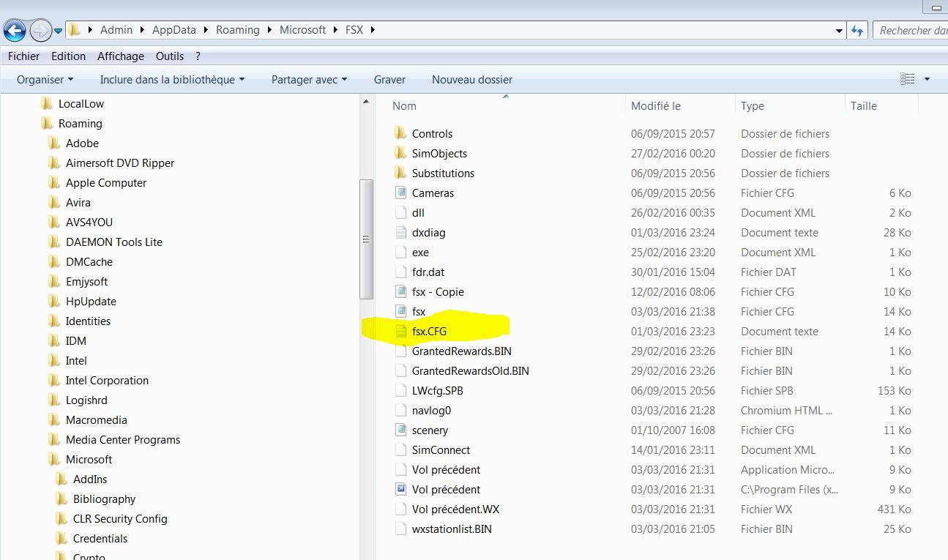Open the address bar history dropdown
The width and height of the screenshot is (948, 560).
(840, 31)
